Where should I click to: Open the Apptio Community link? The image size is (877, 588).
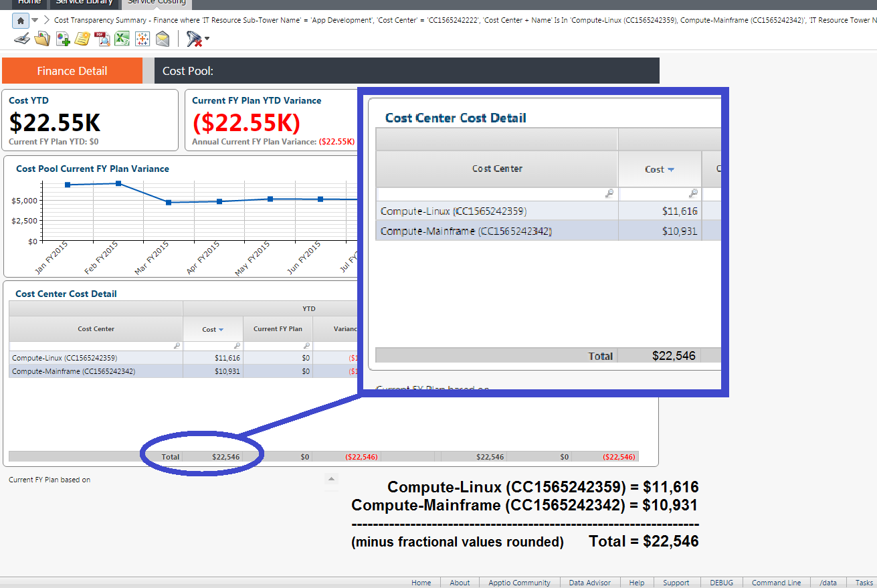[519, 583]
